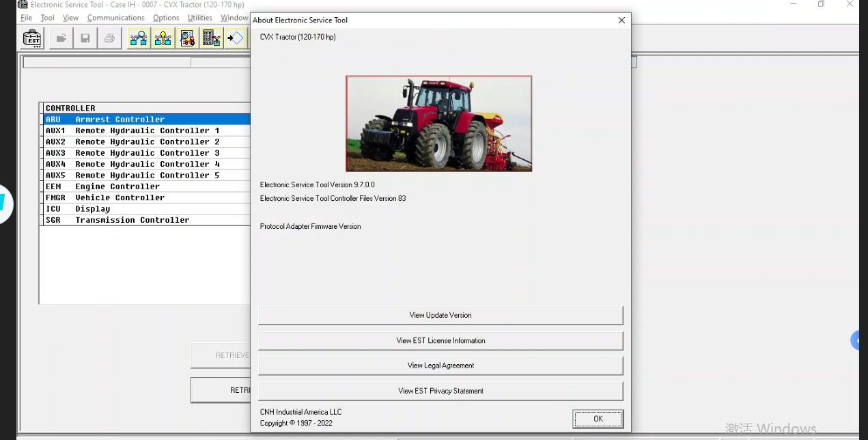Click the grid programming toolbar icon

coord(211,38)
